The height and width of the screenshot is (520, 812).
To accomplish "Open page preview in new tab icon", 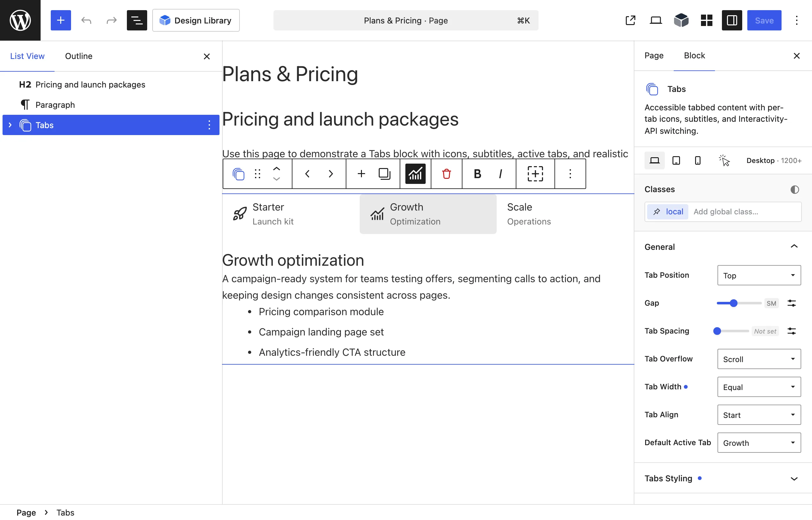I will pos(630,20).
